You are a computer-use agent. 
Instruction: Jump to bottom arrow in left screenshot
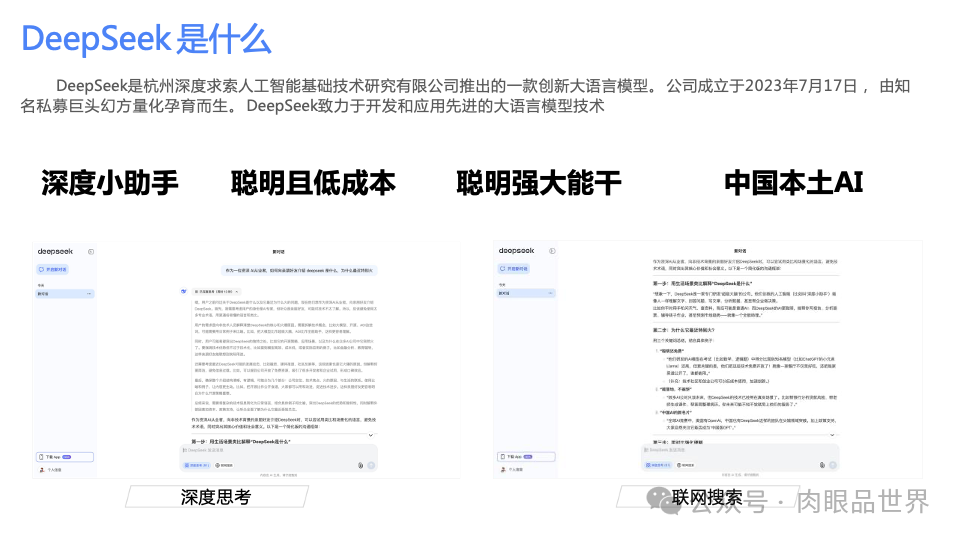(x=370, y=435)
